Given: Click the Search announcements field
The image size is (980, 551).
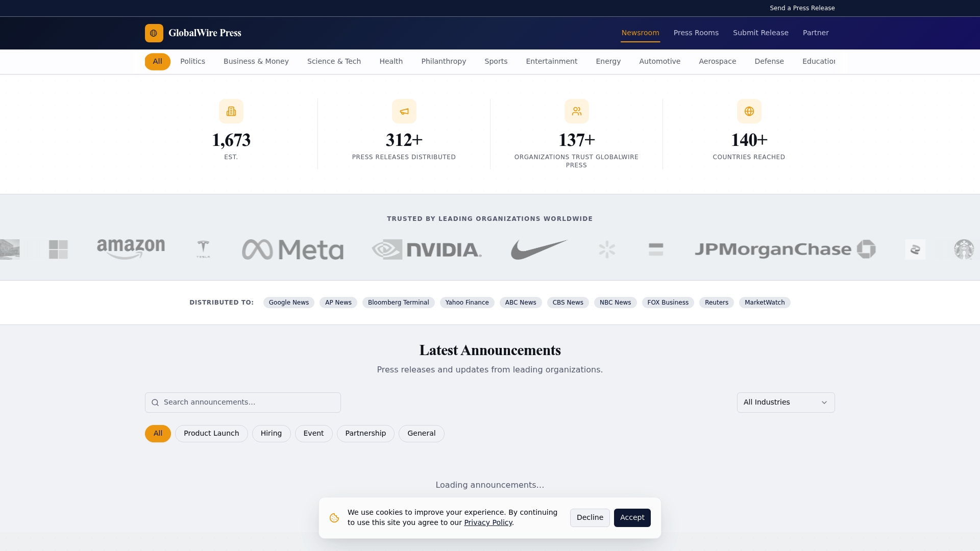Looking at the screenshot, I should click(243, 403).
